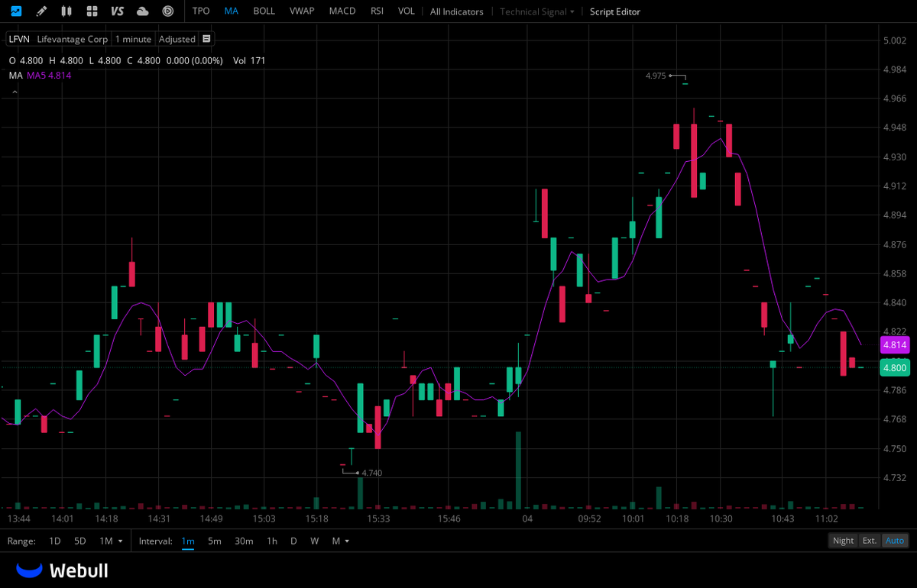Click the 09:52 time axis label

pyautogui.click(x=589, y=519)
